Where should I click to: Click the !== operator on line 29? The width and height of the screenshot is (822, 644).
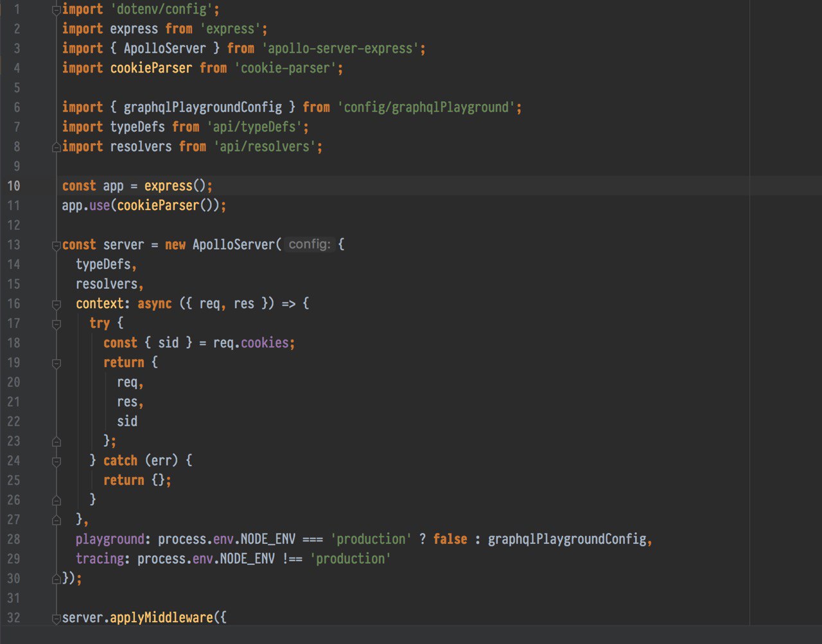click(x=292, y=559)
